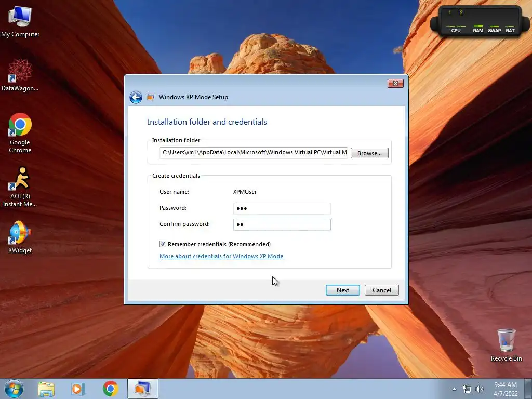Click the BAT meter in system widget
Viewport: 532px width, 399px height.
510,29
